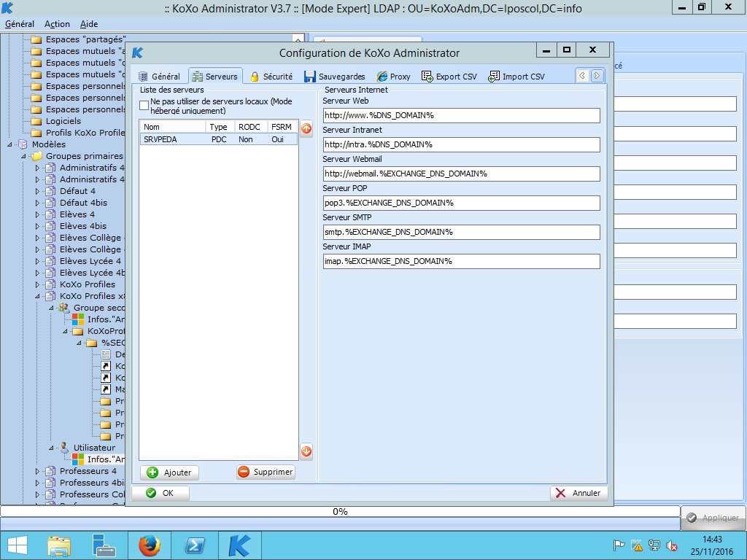The image size is (747, 560).
Task: Open File Explorer in the taskbar
Action: [59, 545]
